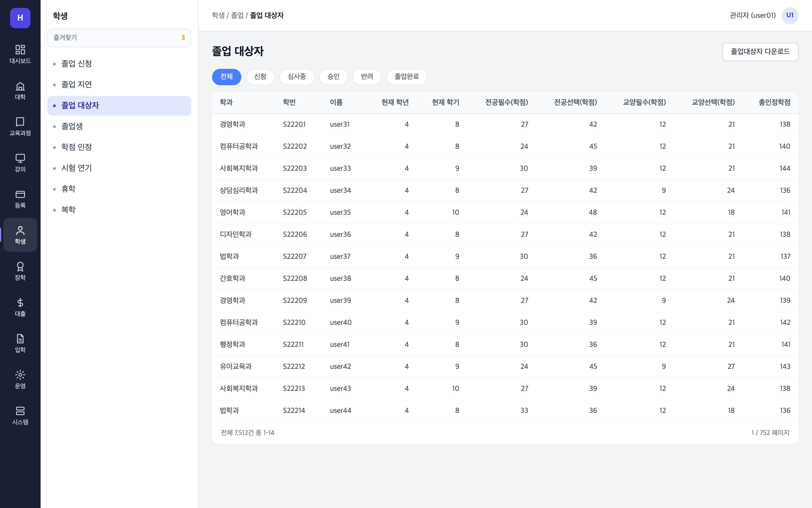Click the H logo icon
This screenshot has height=508, width=812.
(20, 18)
